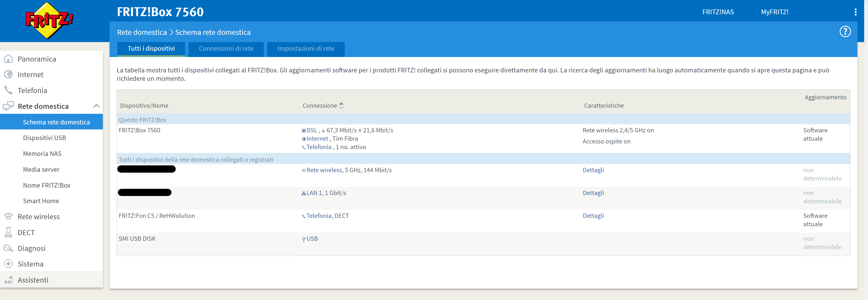The image size is (868, 300).
Task: Collapse the Rete domestica menu chevron
Action: 96,106
